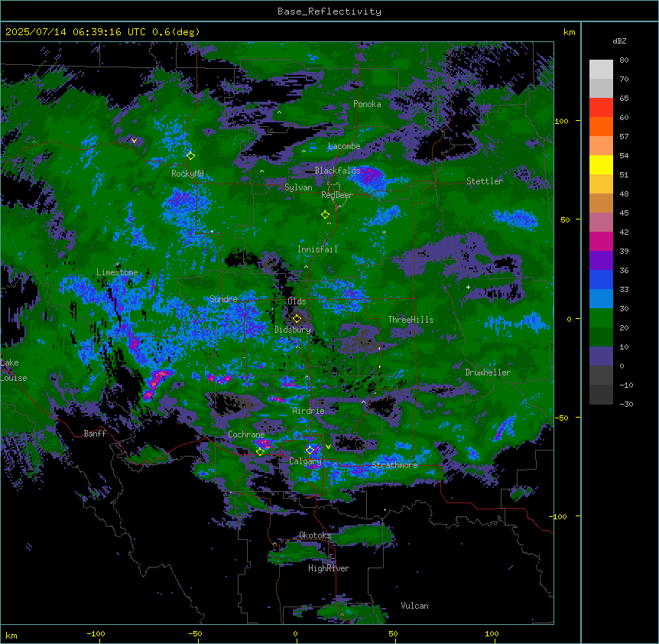The width and height of the screenshot is (659, 644).
Task: Click the RockyMH city label
Action: (187, 174)
